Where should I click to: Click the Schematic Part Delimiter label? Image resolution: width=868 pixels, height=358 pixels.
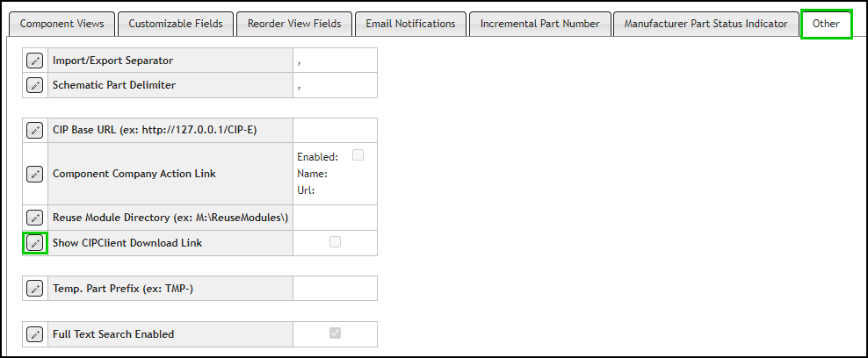pyautogui.click(x=114, y=85)
